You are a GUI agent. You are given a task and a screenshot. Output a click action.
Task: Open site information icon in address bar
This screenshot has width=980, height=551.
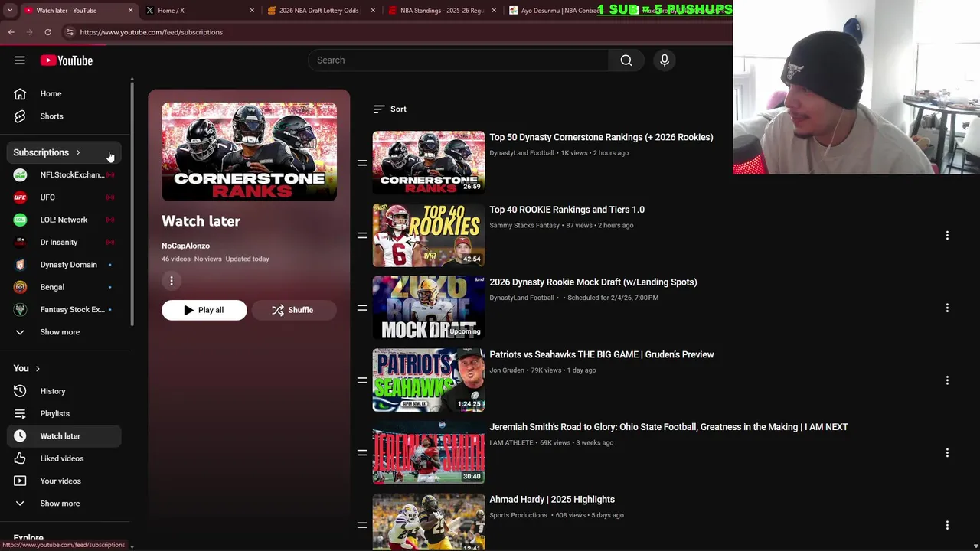click(x=70, y=32)
